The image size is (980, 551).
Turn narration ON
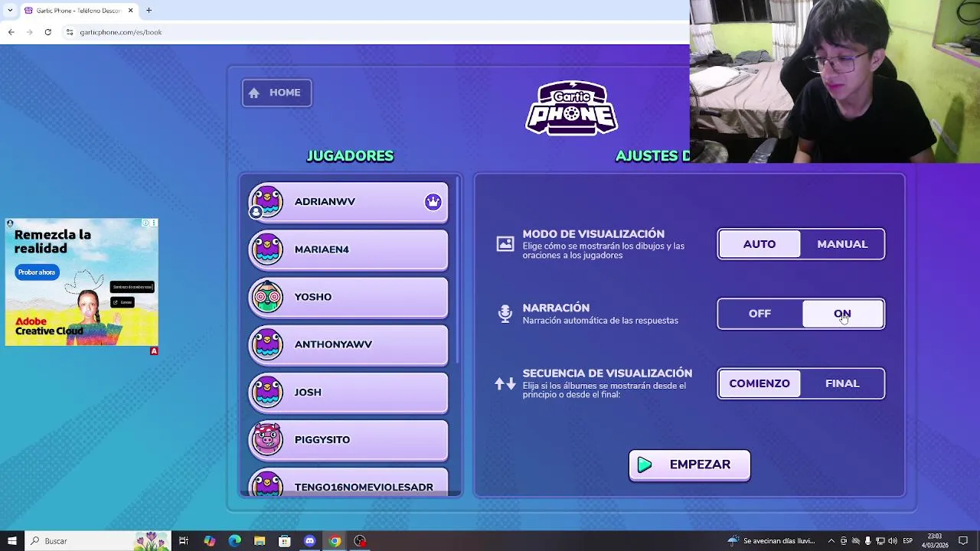pyautogui.click(x=842, y=314)
